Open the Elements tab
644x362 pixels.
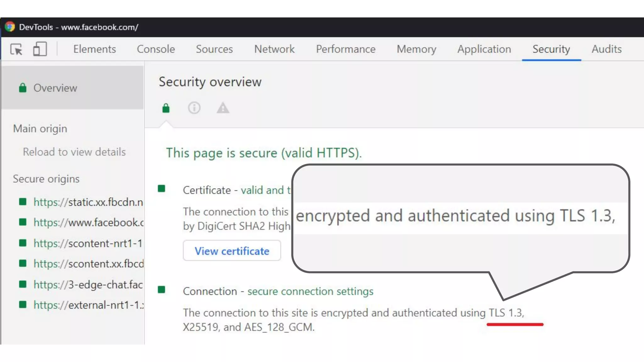(94, 49)
